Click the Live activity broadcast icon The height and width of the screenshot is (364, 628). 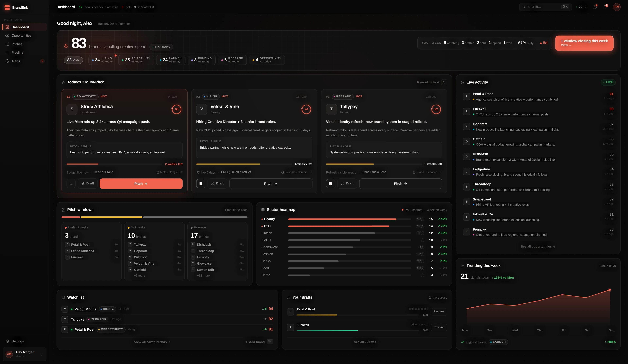[x=462, y=82]
